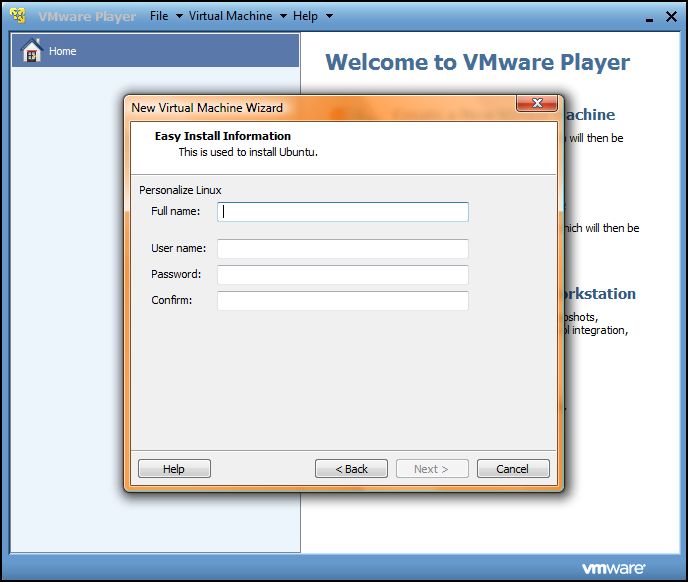Image resolution: width=688 pixels, height=582 pixels.
Task: Minimize the VMware Player window
Action: (x=649, y=18)
